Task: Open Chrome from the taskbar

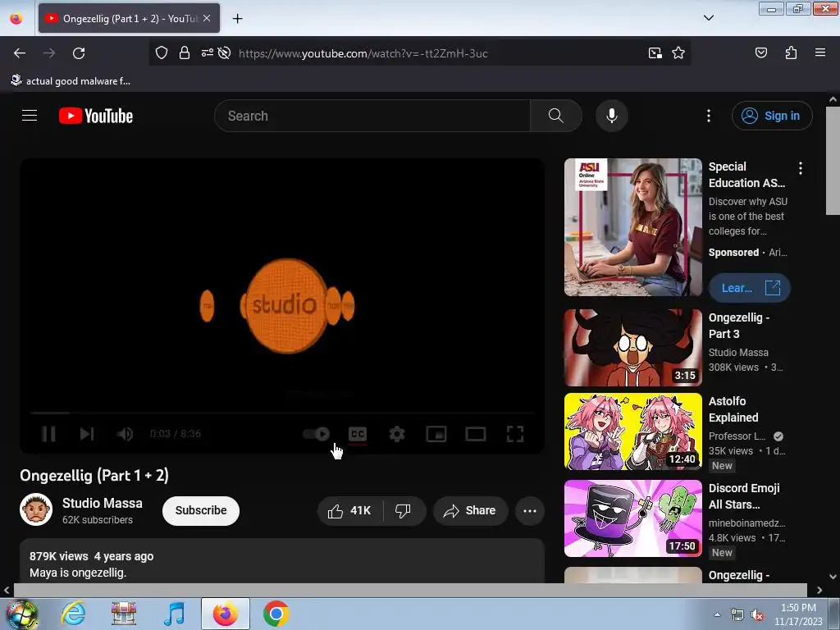Action: 276,614
